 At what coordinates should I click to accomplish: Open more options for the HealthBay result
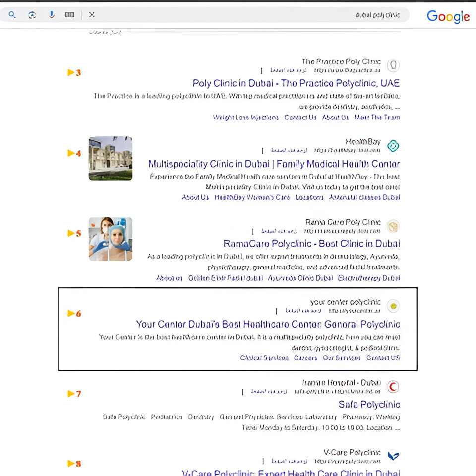tap(263, 151)
